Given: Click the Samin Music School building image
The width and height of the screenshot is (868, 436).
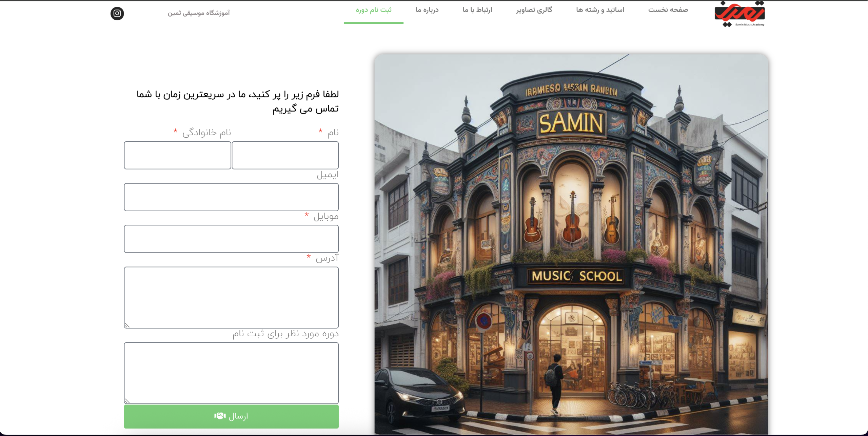Looking at the screenshot, I should tap(571, 244).
